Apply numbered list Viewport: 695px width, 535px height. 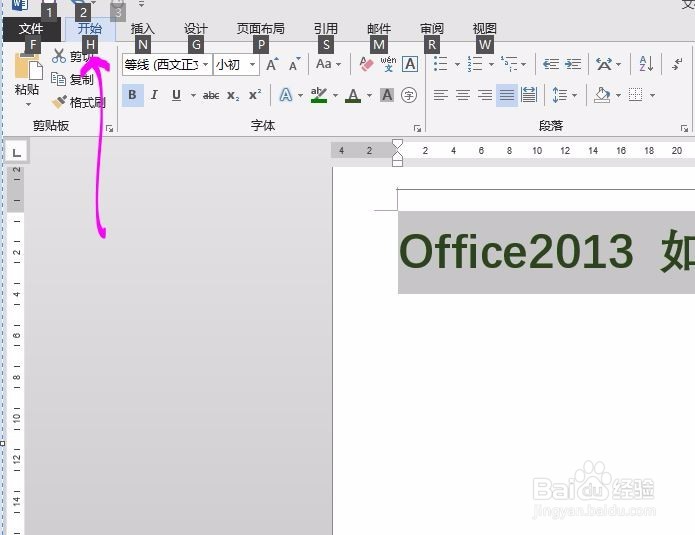(475, 64)
